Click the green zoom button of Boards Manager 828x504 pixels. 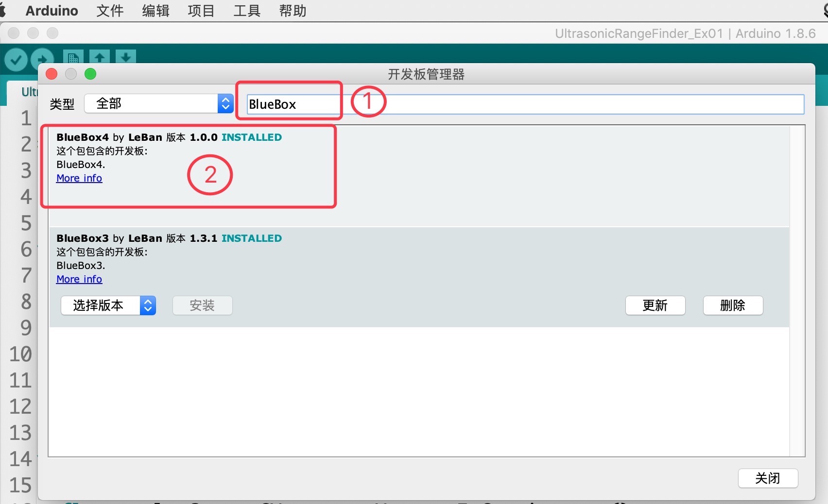point(90,74)
